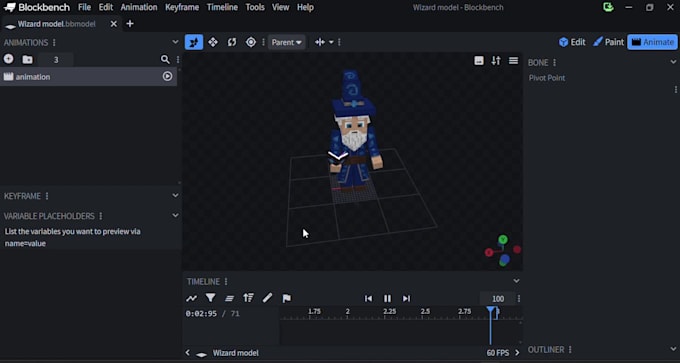
Task: Open KEYFRAME panel options dots
Action: click(x=47, y=196)
